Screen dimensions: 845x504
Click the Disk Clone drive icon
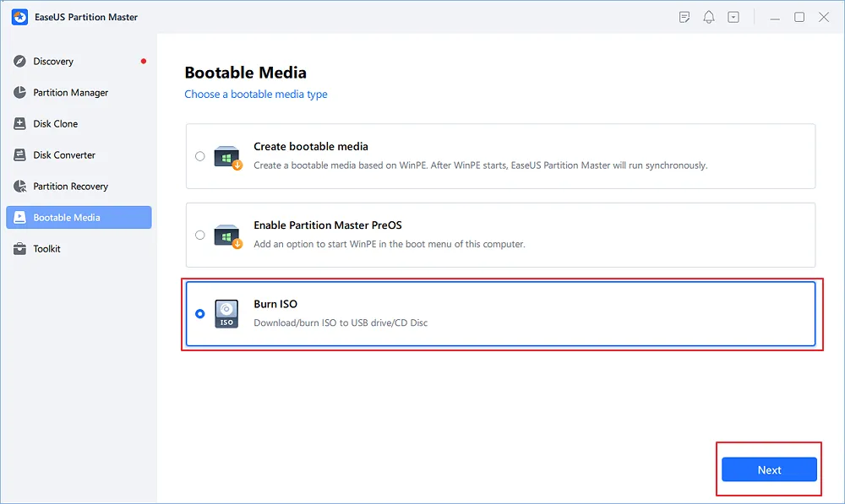(x=21, y=123)
